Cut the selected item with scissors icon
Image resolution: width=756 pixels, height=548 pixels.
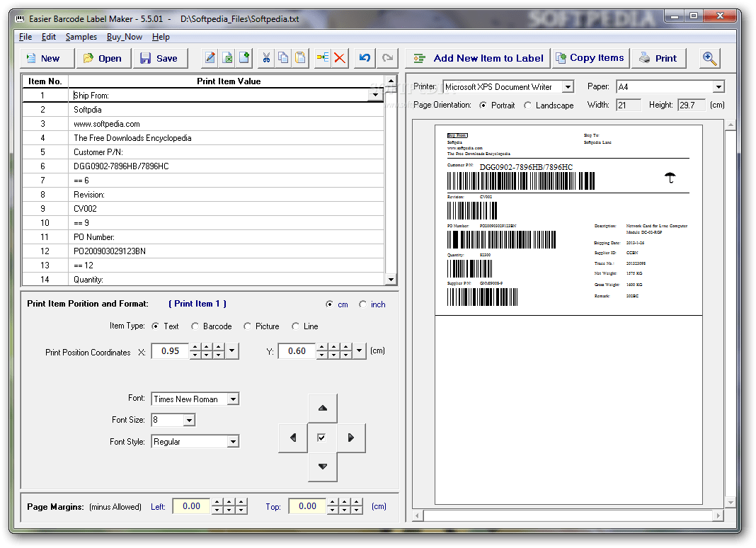click(265, 57)
